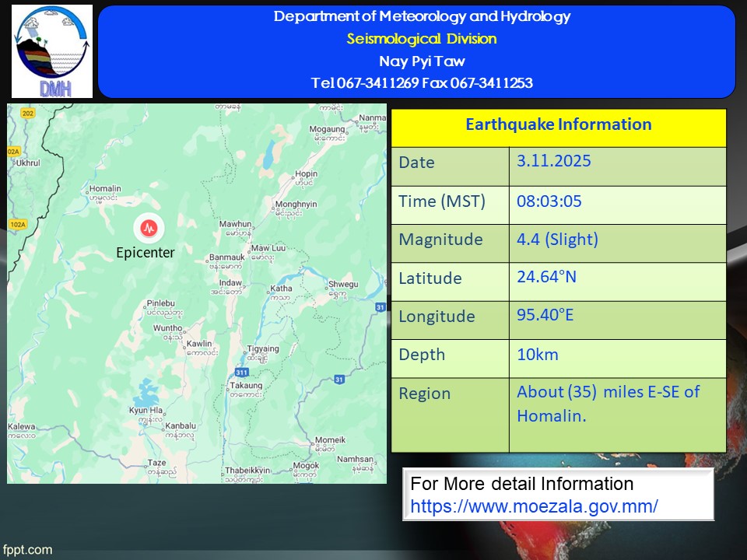Select the depth value 10km
This screenshot has width=747, height=560.
(x=538, y=355)
